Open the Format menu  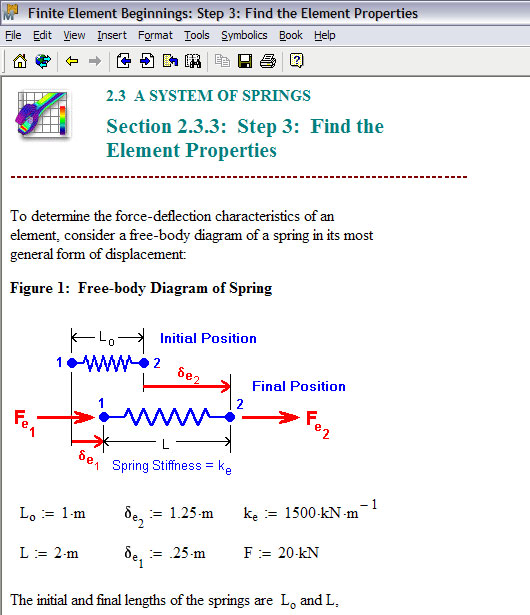pos(155,35)
